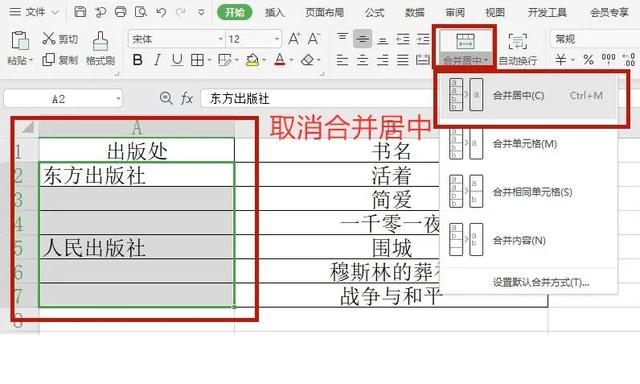Viewport: 640px width, 384px height.
Task: Click the Paste clipboard icon
Action: (x=20, y=40)
